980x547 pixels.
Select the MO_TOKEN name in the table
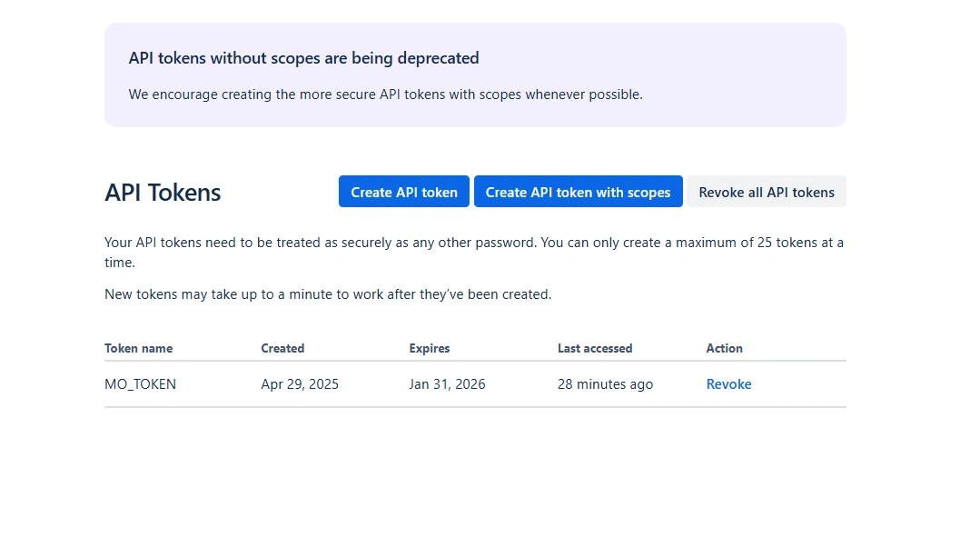(140, 383)
